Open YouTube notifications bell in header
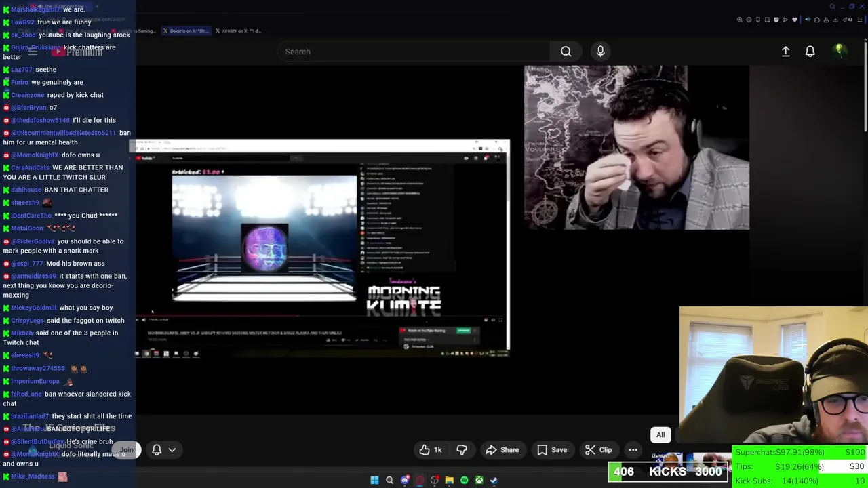 [x=810, y=52]
